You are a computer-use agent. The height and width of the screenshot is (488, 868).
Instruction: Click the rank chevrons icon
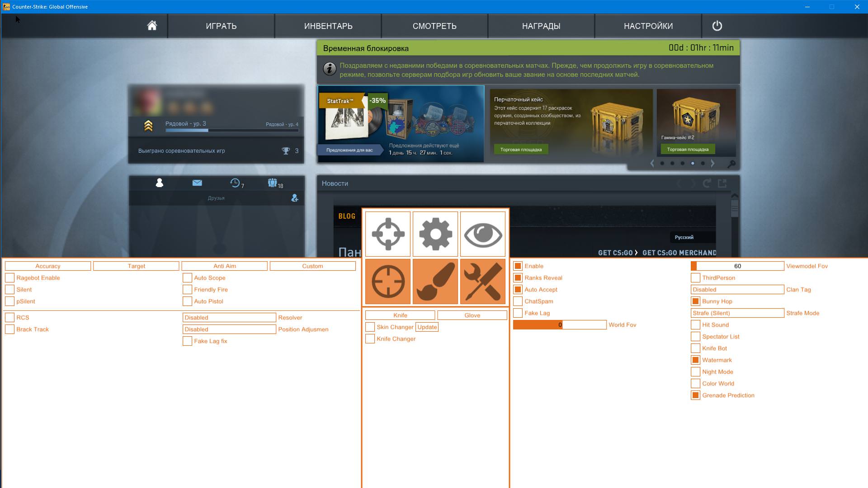click(148, 126)
